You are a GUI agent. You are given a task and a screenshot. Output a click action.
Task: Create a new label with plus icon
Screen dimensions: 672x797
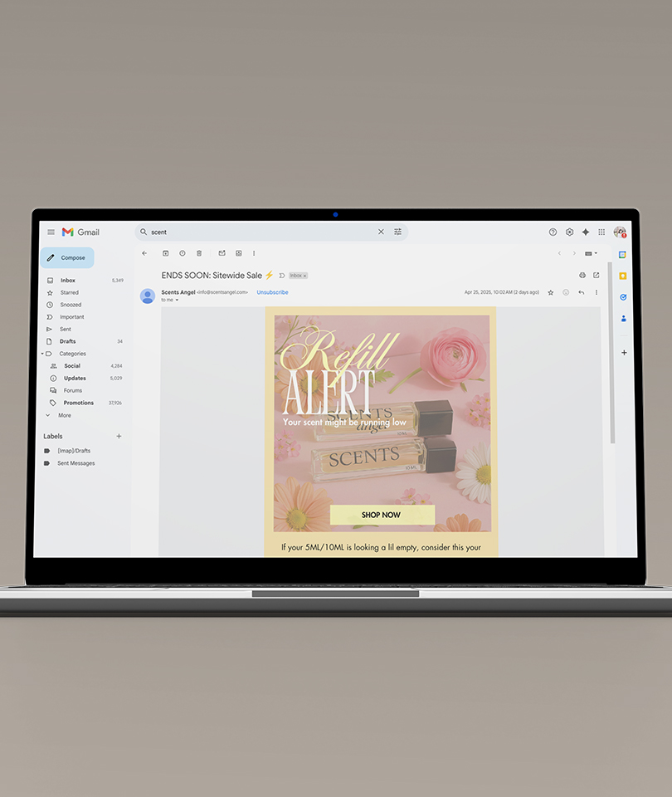(119, 436)
